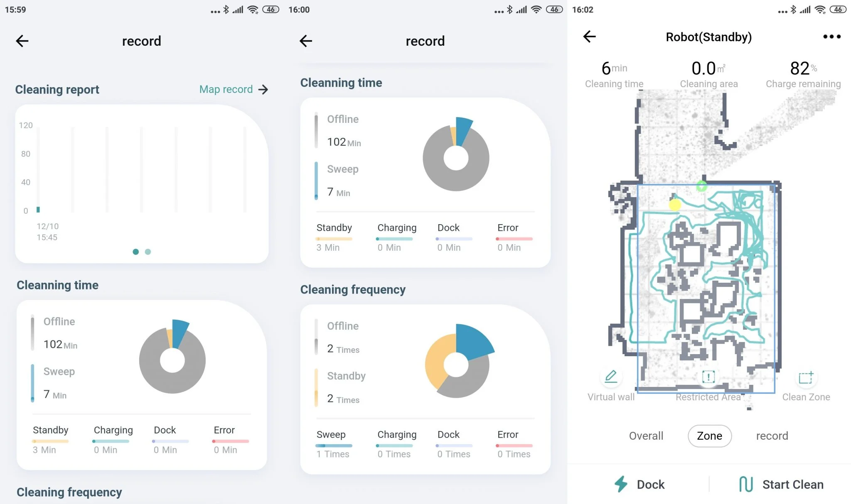Tap the second page dot under chart
Screen dimensions: 851x504
[148, 252]
